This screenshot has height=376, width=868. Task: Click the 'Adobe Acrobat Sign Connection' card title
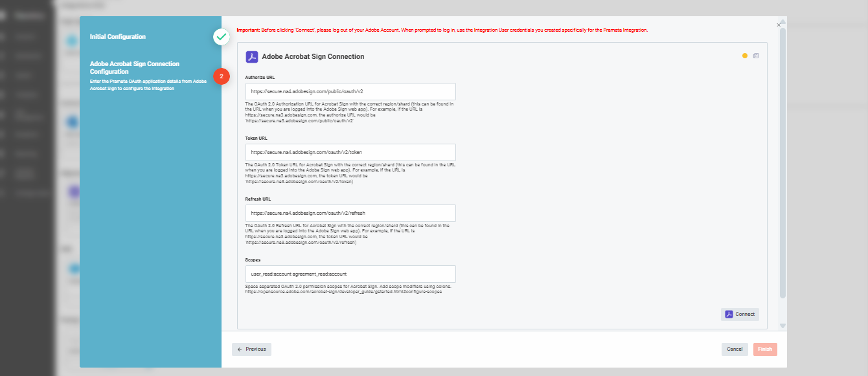coord(313,56)
